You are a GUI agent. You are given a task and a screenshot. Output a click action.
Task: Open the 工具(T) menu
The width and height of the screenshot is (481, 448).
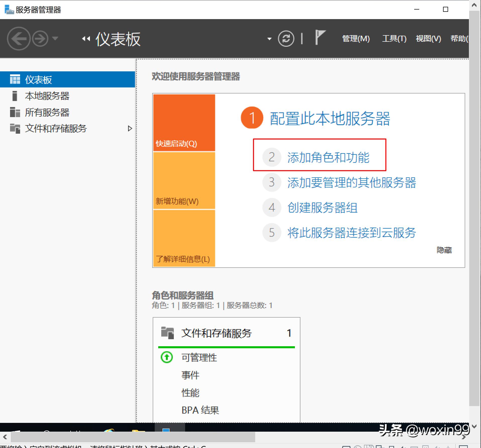(x=394, y=38)
